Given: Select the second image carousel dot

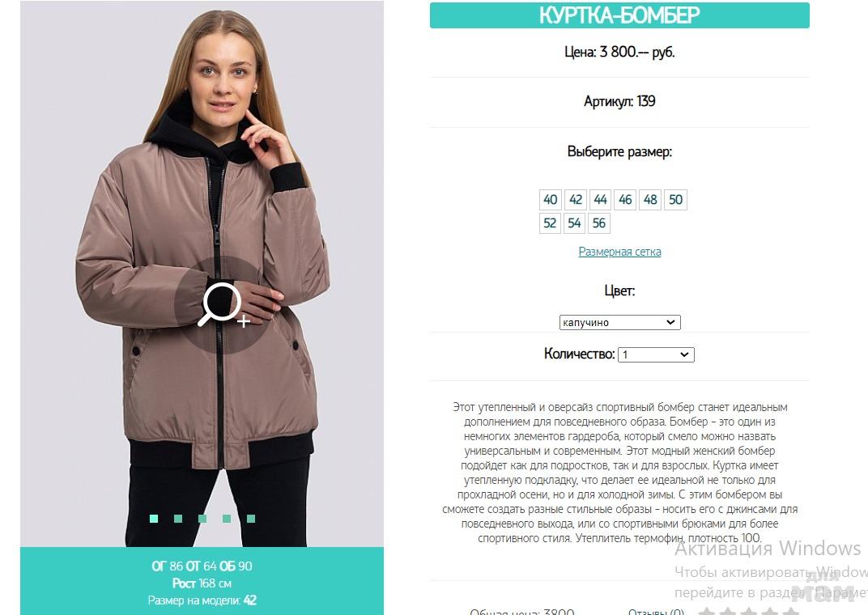Looking at the screenshot, I should pyautogui.click(x=178, y=518).
